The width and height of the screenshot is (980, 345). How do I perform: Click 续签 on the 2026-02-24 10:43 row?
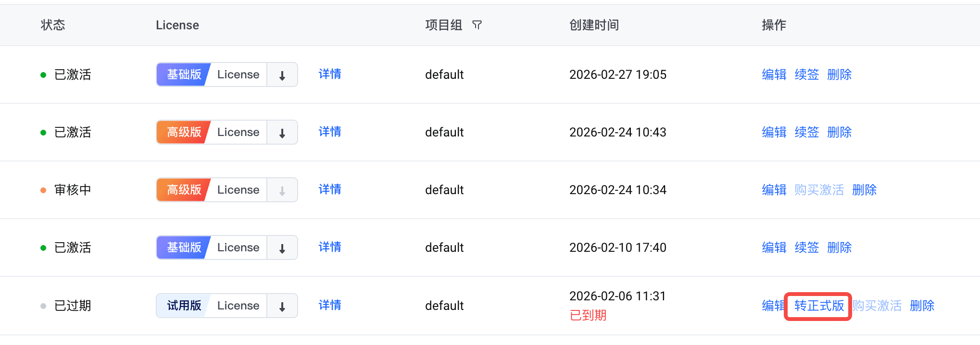coord(806,132)
